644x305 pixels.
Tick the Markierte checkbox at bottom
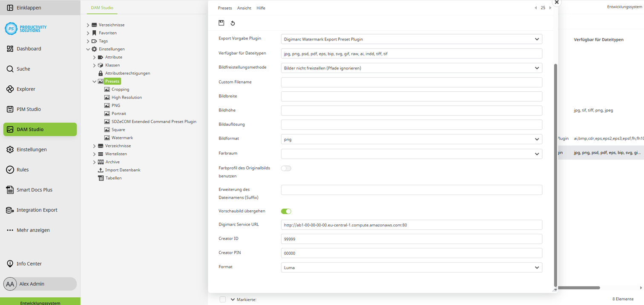(223, 299)
